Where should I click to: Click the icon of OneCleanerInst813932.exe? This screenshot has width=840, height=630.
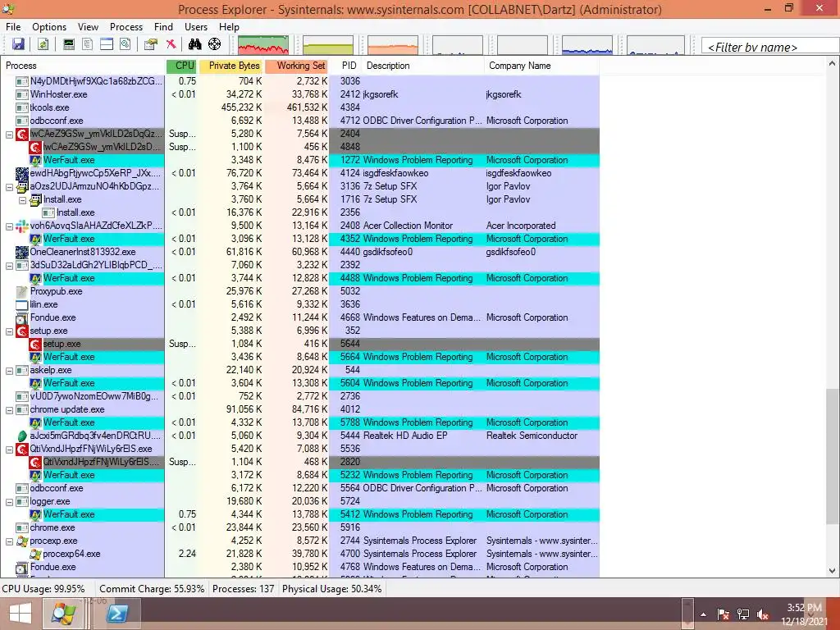[22, 253]
